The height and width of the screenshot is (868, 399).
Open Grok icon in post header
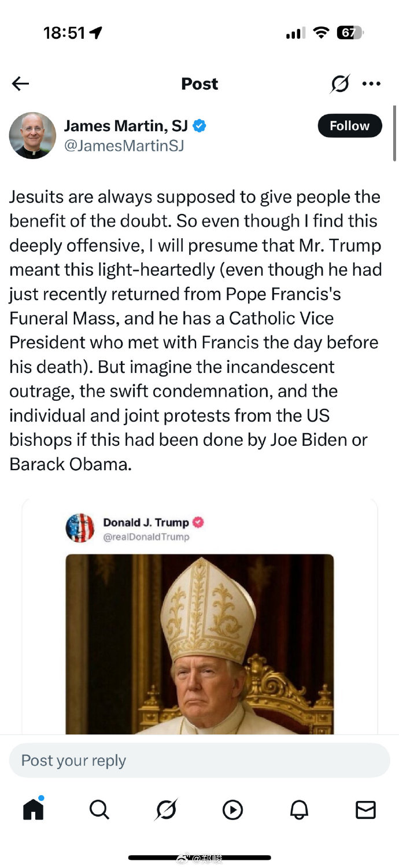(339, 84)
